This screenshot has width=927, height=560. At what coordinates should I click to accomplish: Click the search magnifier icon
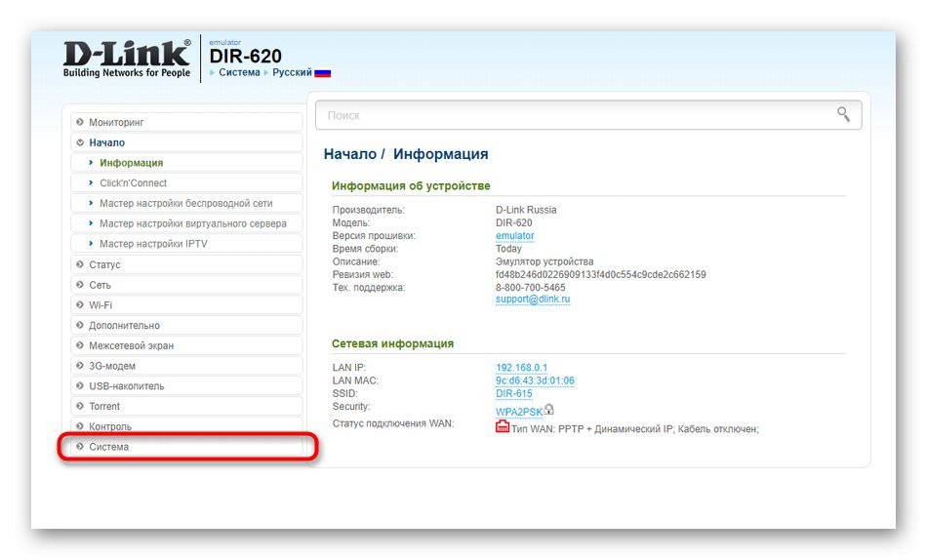[x=843, y=114]
